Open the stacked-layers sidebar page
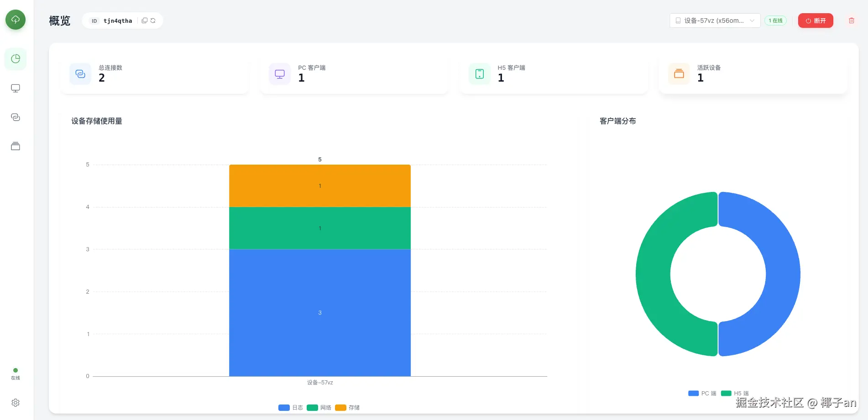This screenshot has height=420, width=868. pyautogui.click(x=16, y=146)
